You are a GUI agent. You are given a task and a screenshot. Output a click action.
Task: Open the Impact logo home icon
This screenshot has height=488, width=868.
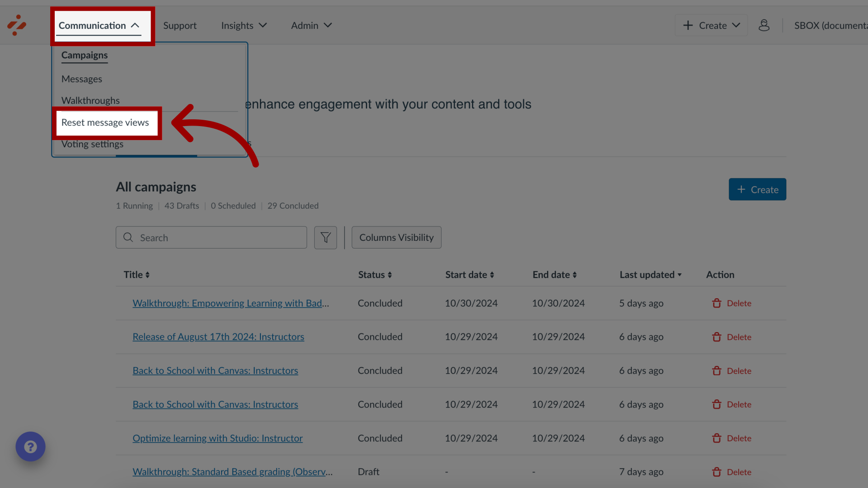(x=17, y=25)
